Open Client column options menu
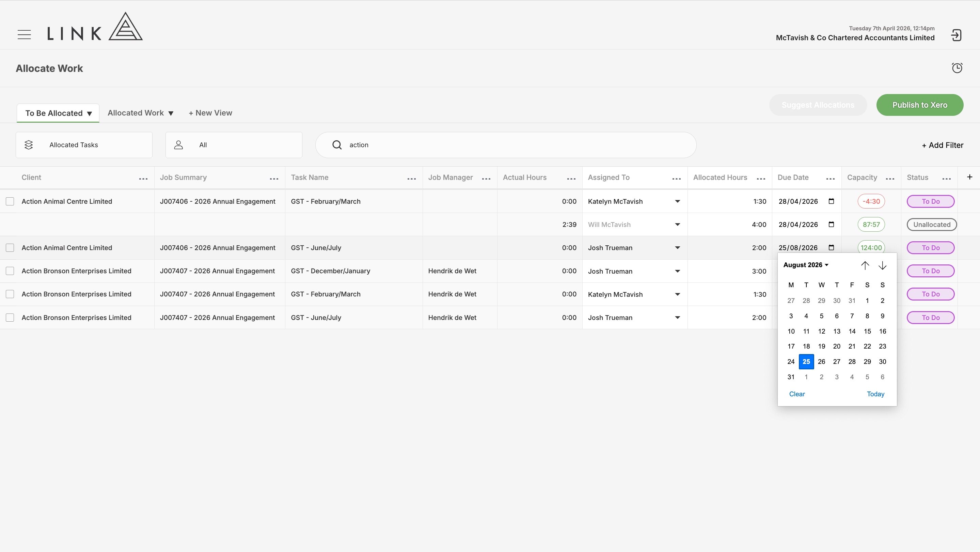Screen dimensions: 980x552 click(x=143, y=179)
